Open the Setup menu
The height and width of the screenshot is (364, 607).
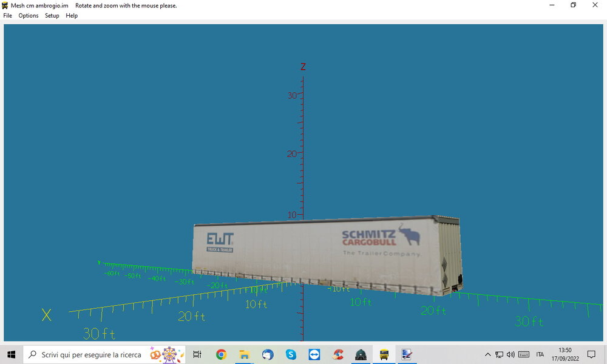tap(52, 16)
